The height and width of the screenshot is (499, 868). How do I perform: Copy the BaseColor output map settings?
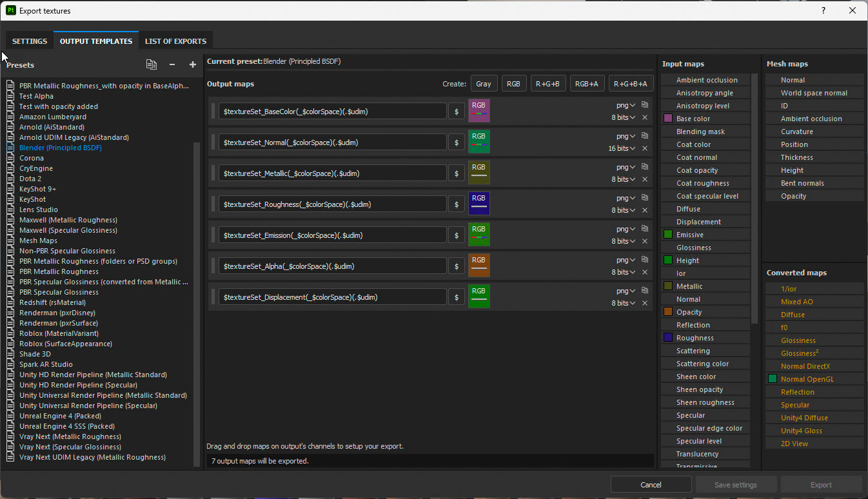(x=644, y=105)
